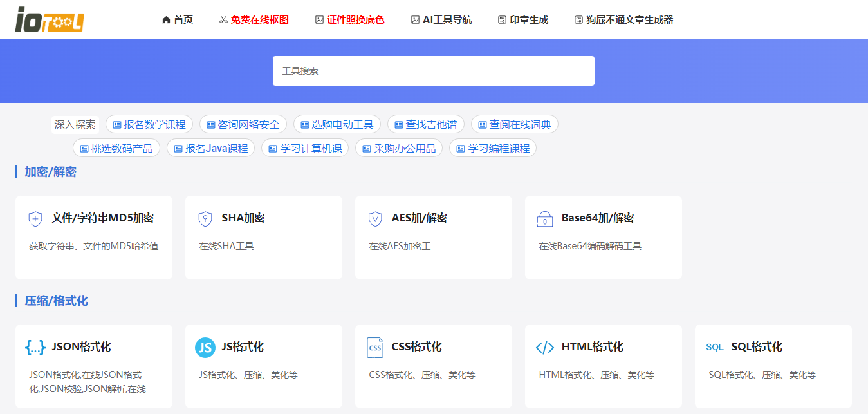Open the 咨询网络安全 link label
Screen dimensions: 868x414
(249, 125)
